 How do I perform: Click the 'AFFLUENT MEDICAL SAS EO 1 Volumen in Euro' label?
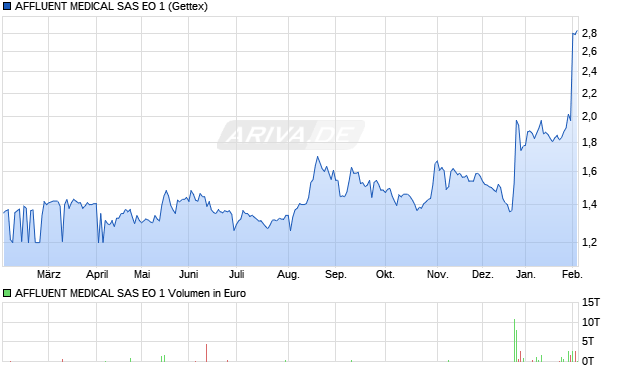point(130,293)
